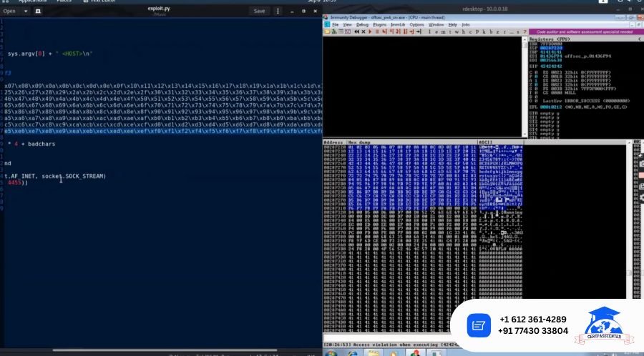The height and width of the screenshot is (356, 644).
Task: Click the X close-program icon in debugger toolbar
Action: 364,32
